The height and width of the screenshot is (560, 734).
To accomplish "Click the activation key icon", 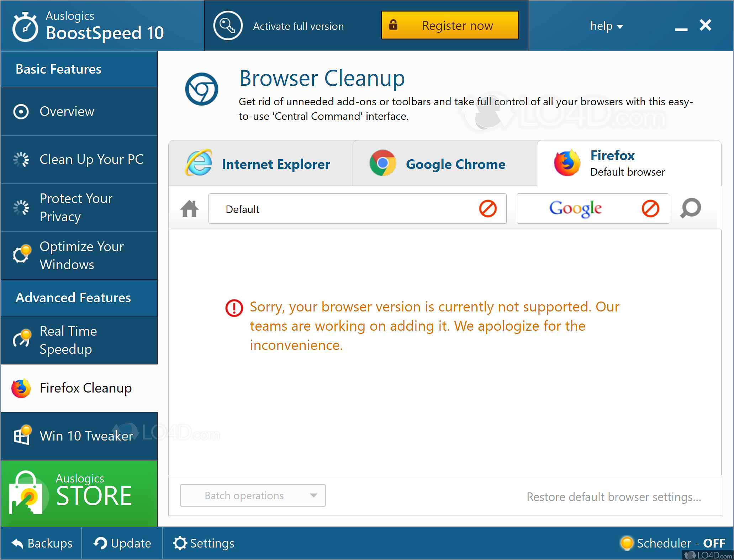I will click(x=228, y=26).
